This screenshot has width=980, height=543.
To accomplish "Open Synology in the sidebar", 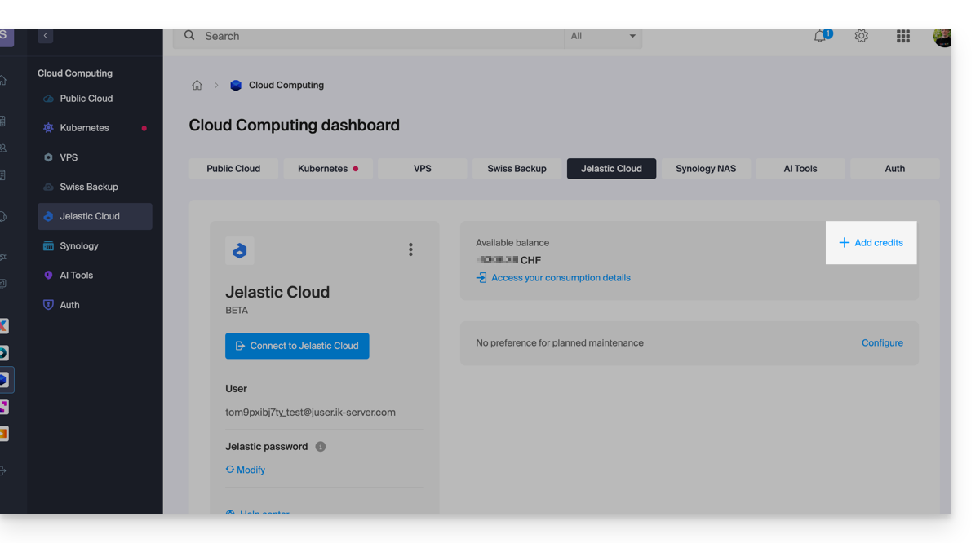I will pyautogui.click(x=95, y=245).
